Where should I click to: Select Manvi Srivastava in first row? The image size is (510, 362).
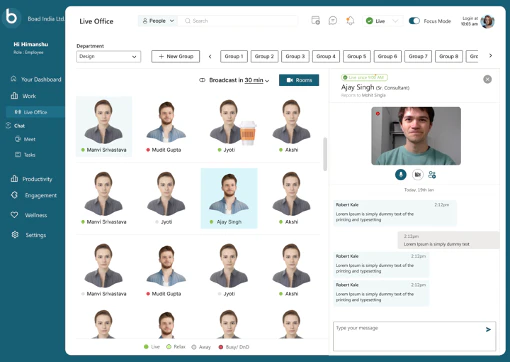pyautogui.click(x=104, y=126)
